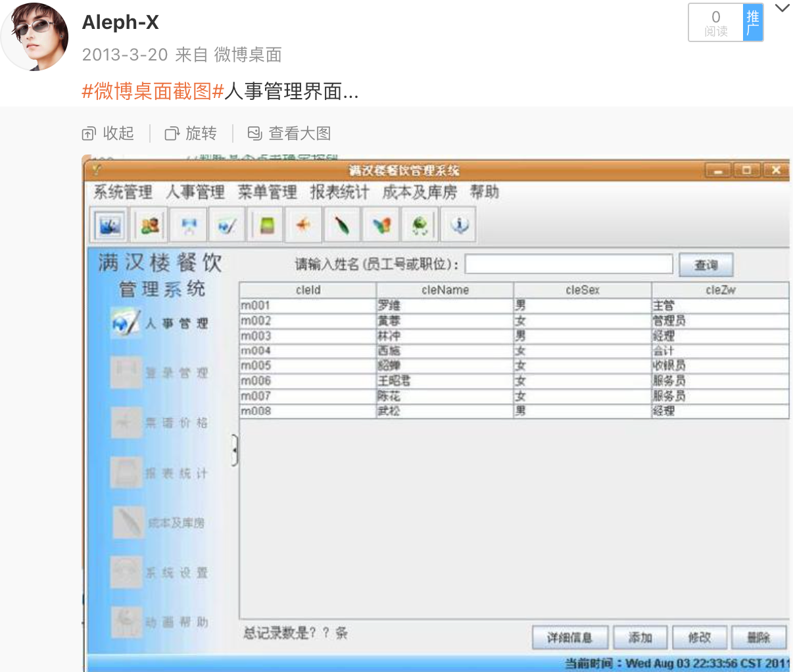The image size is (793, 672).
Task: Expand the Weibo post options chevron
Action: click(x=782, y=9)
